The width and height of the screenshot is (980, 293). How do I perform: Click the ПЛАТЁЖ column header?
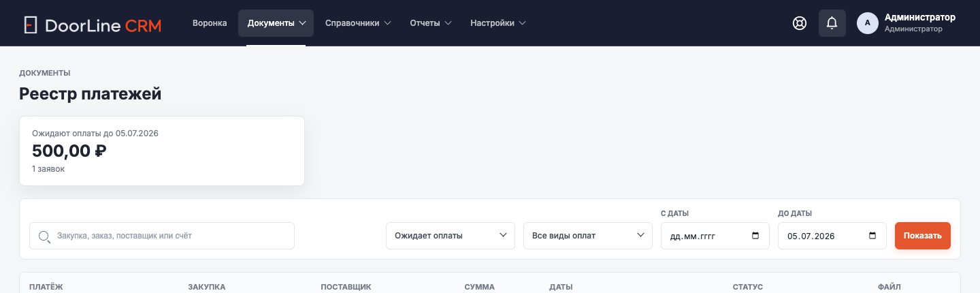point(46,287)
